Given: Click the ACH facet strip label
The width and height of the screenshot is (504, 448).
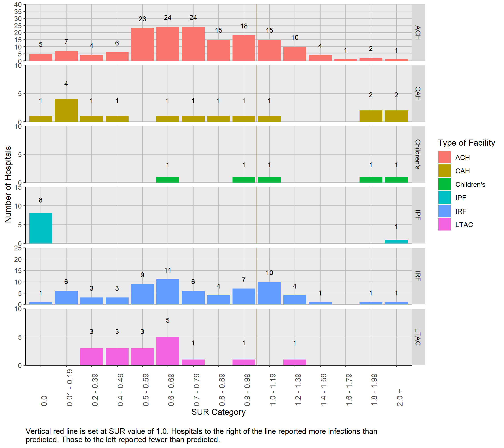Looking at the screenshot, I should point(418,32).
